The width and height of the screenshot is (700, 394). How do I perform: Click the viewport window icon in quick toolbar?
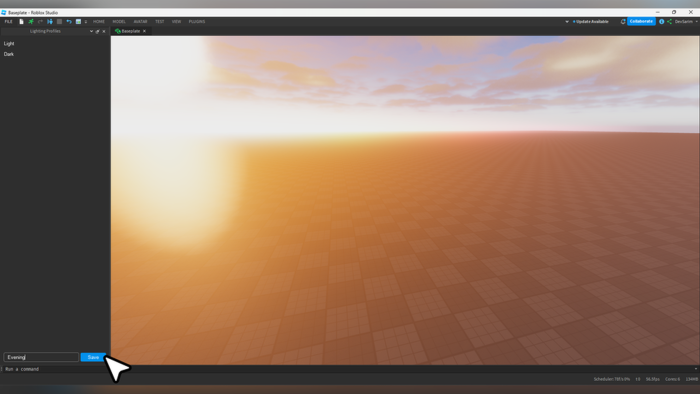coord(78,21)
